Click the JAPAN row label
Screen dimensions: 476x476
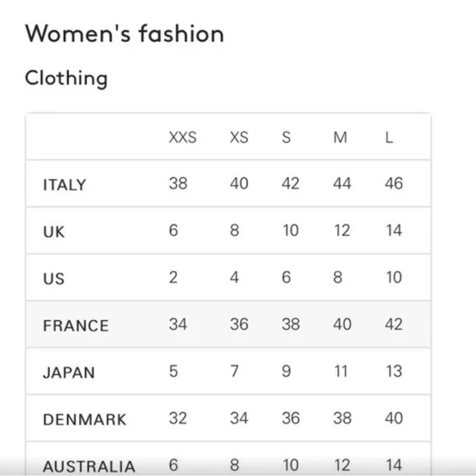point(69,373)
